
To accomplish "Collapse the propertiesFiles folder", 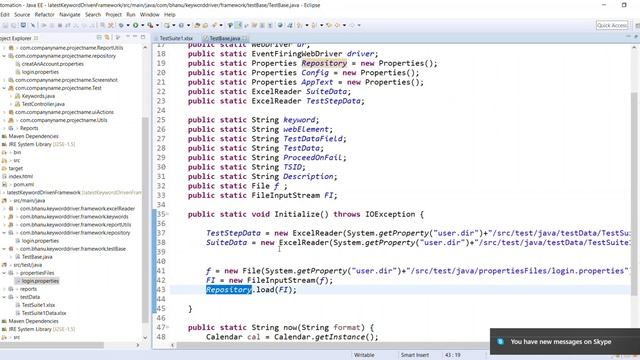I will (x=4, y=273).
